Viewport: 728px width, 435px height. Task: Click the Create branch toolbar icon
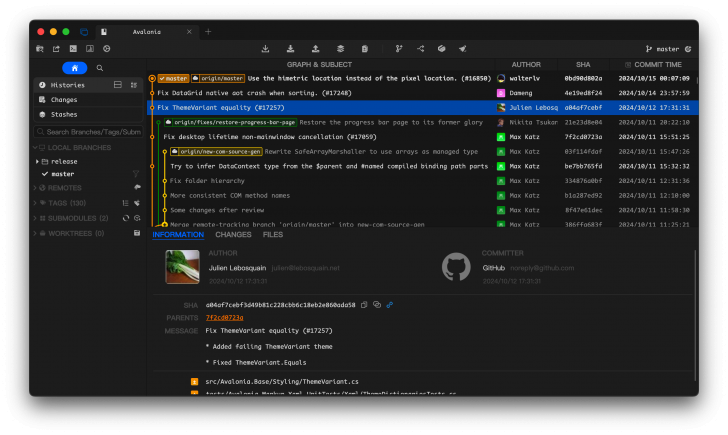pos(399,49)
